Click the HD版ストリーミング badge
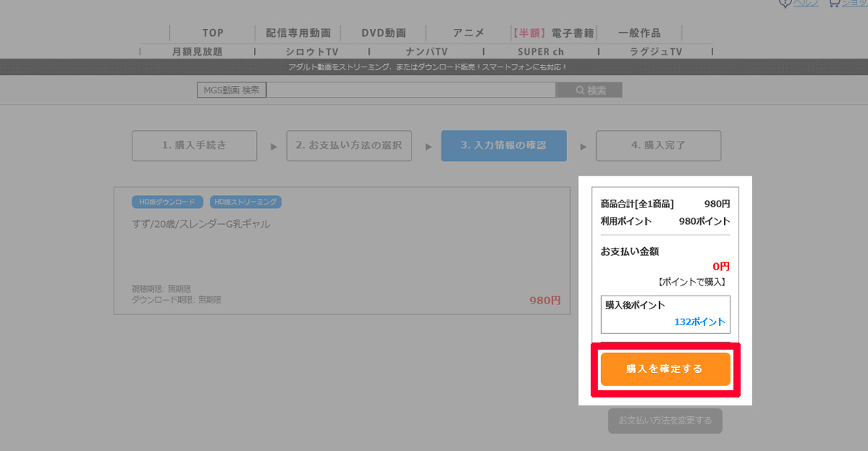Screen dimensions: 868x451 [x=246, y=202]
